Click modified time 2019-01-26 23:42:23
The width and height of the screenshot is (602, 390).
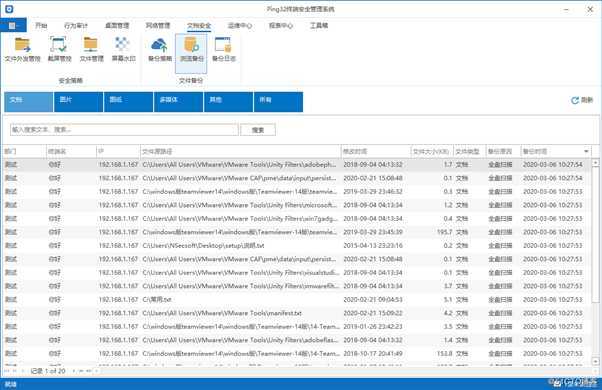pyautogui.click(x=373, y=327)
